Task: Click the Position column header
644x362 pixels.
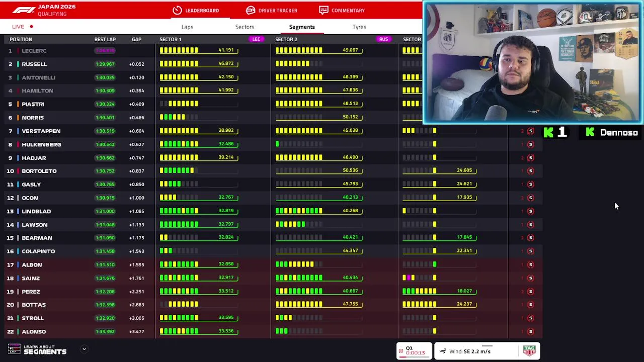Action: [21, 39]
